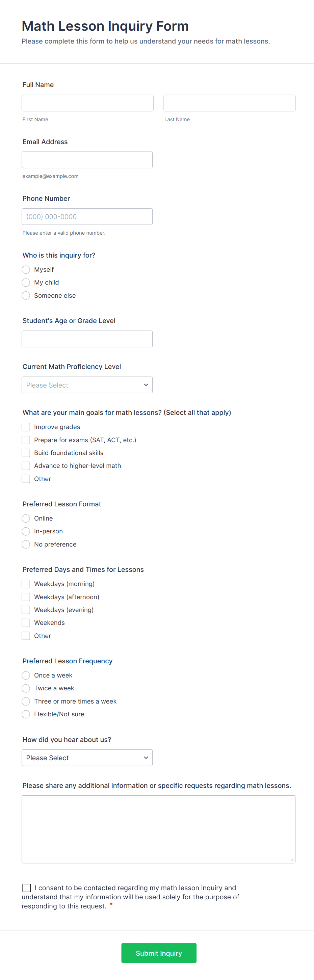Check the "Weekends" availability option
The height and width of the screenshot is (980, 314).
26,623
